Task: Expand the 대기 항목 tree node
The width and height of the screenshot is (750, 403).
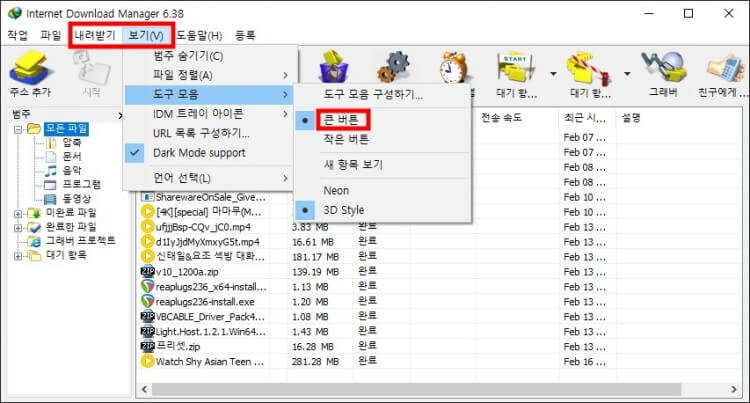Action: coord(18,256)
